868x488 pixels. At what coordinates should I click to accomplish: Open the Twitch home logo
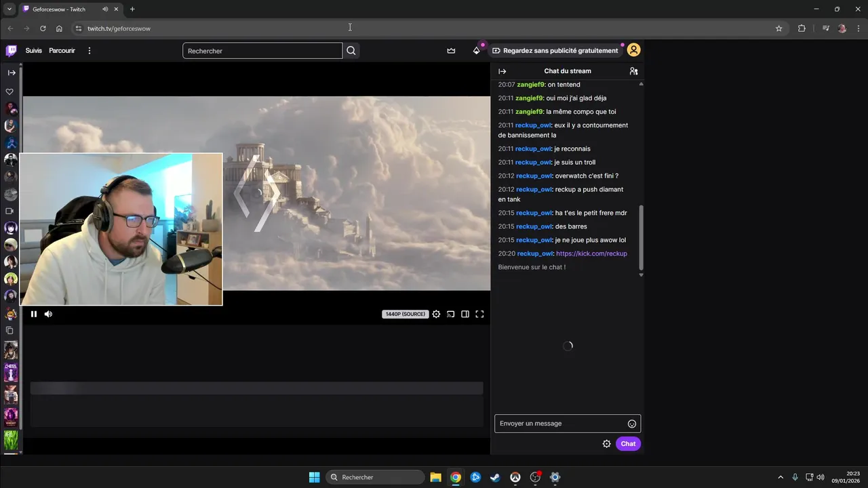tap(12, 51)
